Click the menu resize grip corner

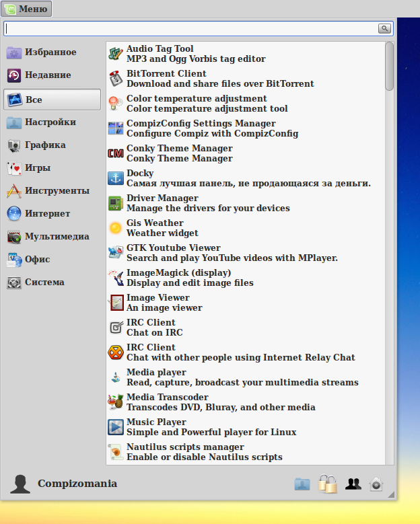[391, 494]
